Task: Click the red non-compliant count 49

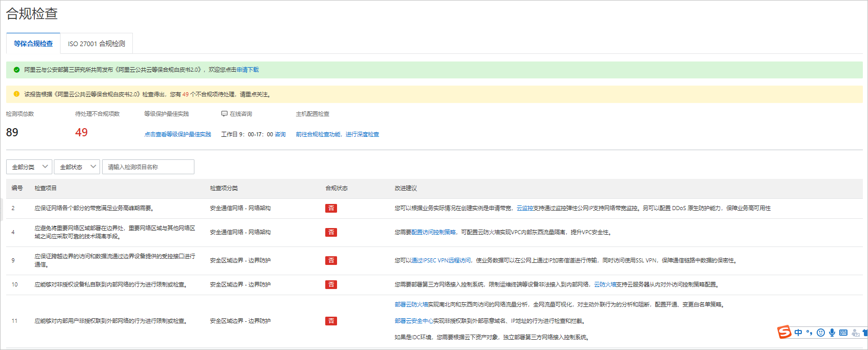Action: [82, 132]
